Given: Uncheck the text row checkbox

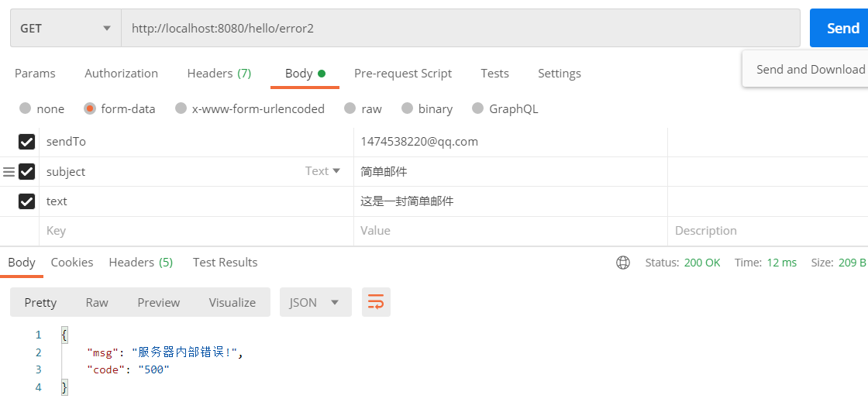Looking at the screenshot, I should (x=26, y=201).
